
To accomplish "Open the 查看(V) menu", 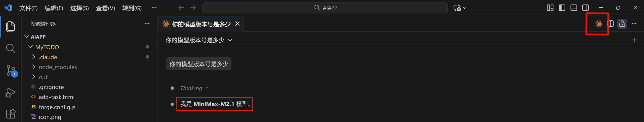I will tap(105, 8).
